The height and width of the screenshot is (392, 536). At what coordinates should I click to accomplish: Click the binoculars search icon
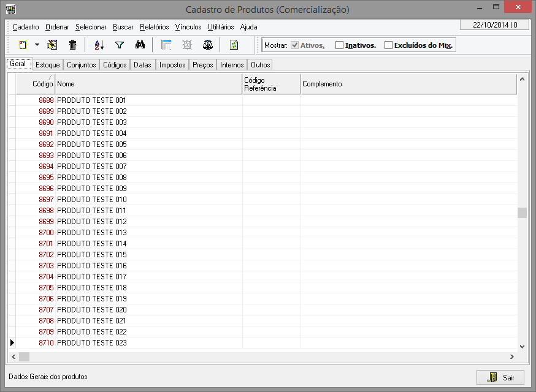point(140,45)
